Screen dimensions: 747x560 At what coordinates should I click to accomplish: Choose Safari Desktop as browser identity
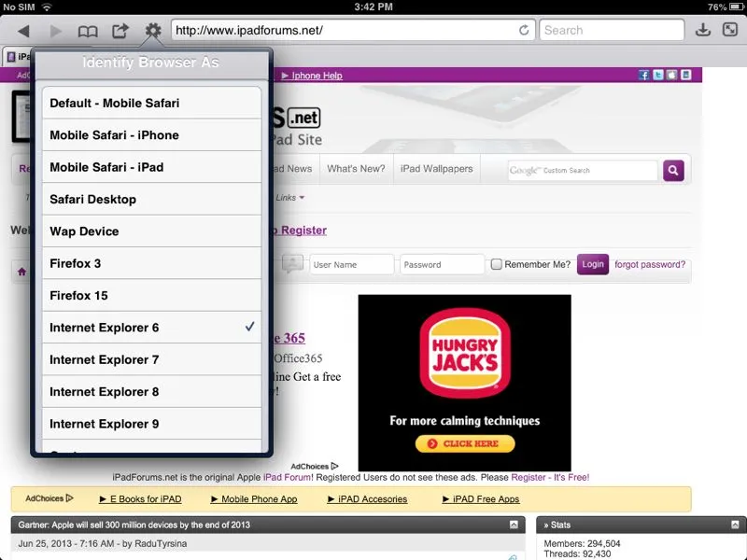tap(151, 200)
